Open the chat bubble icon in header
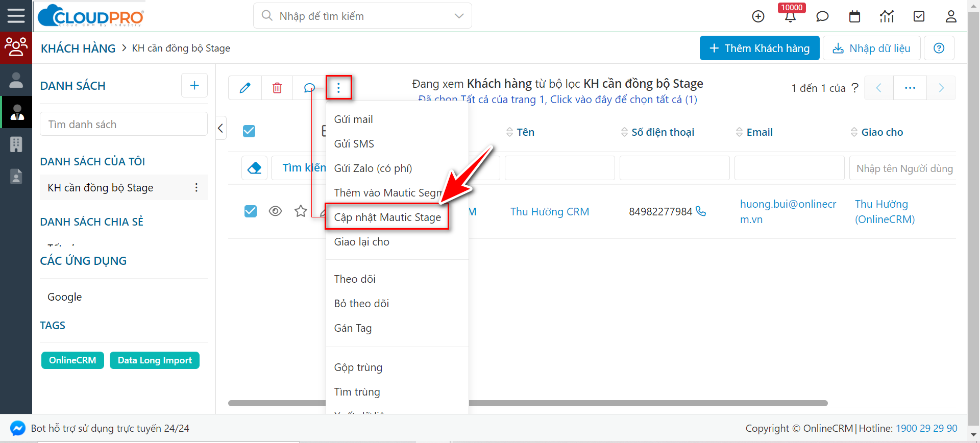 (822, 16)
